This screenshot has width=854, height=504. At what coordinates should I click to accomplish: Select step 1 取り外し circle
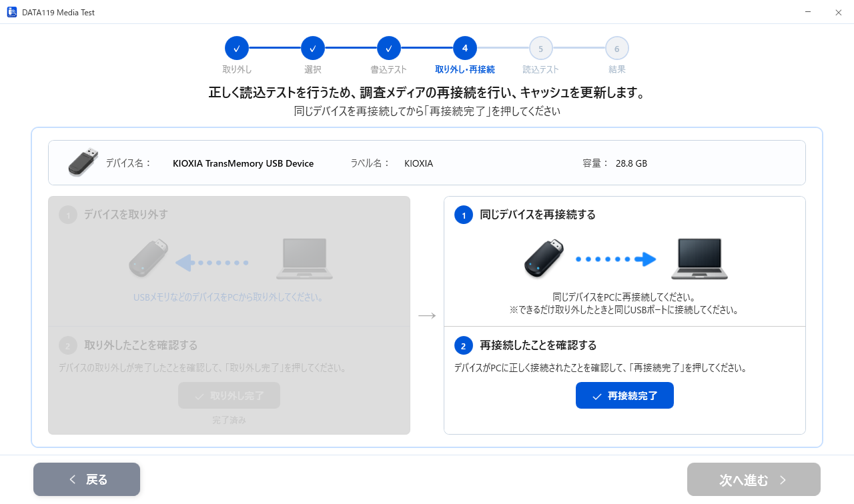237,48
